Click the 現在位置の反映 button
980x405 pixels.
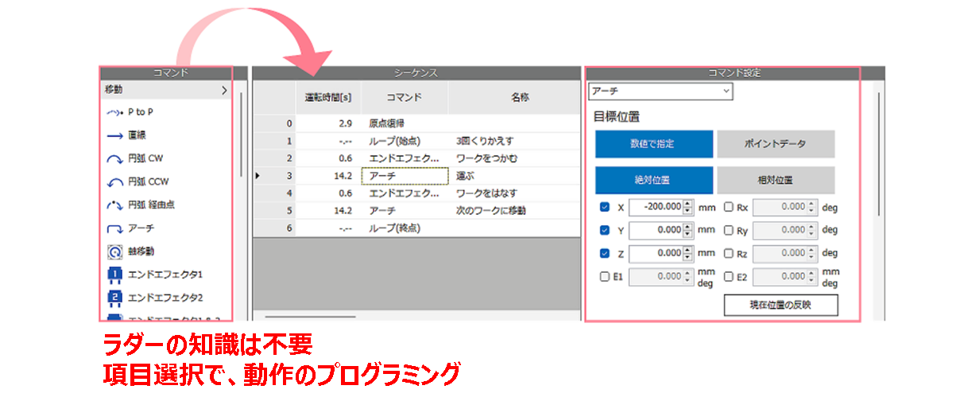(781, 305)
